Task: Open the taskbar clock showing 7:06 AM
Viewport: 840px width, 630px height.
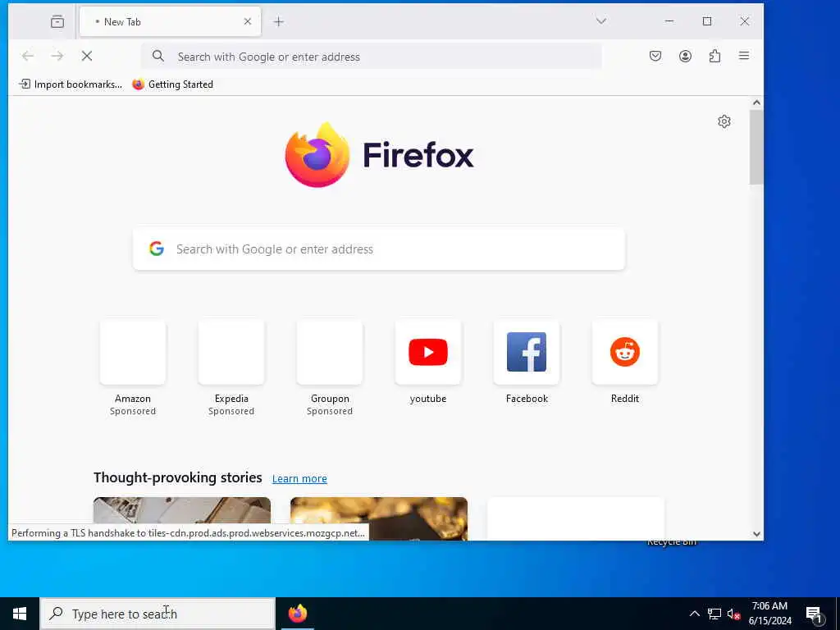Action: tap(769, 614)
